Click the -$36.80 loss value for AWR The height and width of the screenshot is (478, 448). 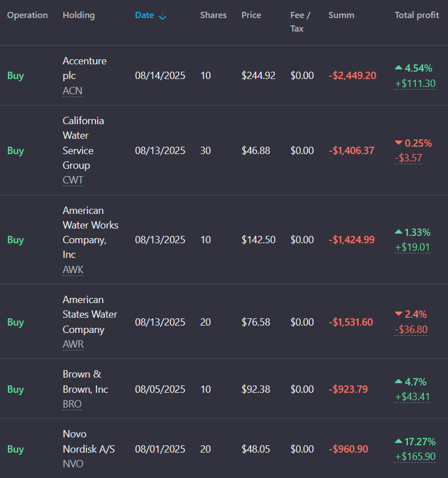[411, 330]
